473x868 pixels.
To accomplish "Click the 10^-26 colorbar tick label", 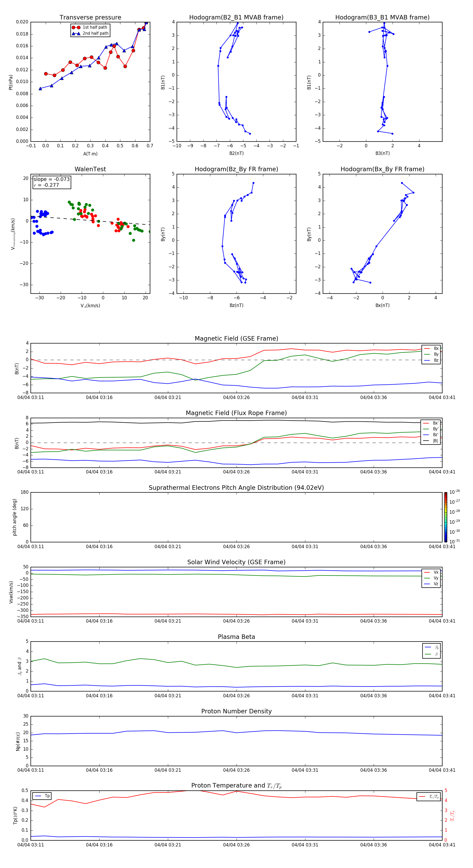I will click(x=455, y=492).
